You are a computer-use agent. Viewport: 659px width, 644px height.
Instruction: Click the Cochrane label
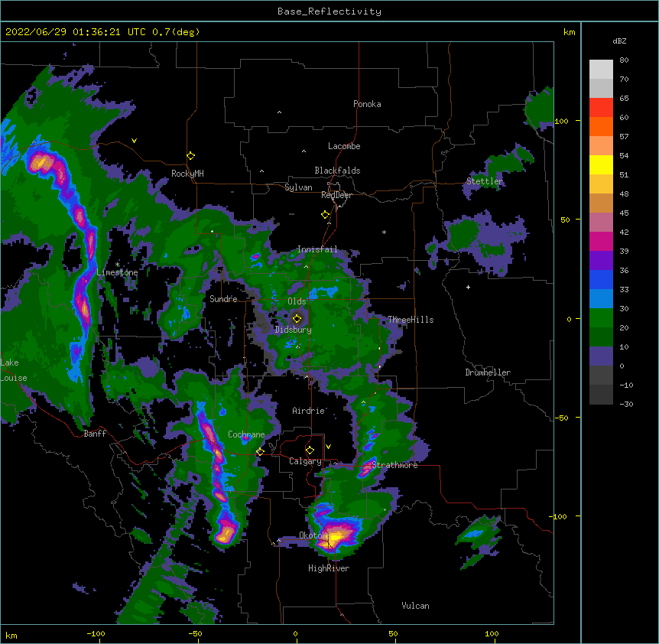click(246, 434)
